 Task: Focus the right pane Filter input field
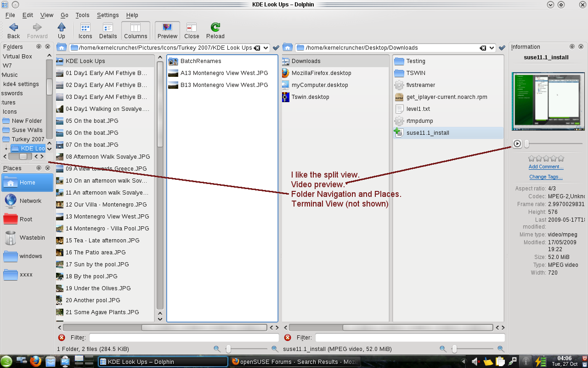tap(410, 338)
